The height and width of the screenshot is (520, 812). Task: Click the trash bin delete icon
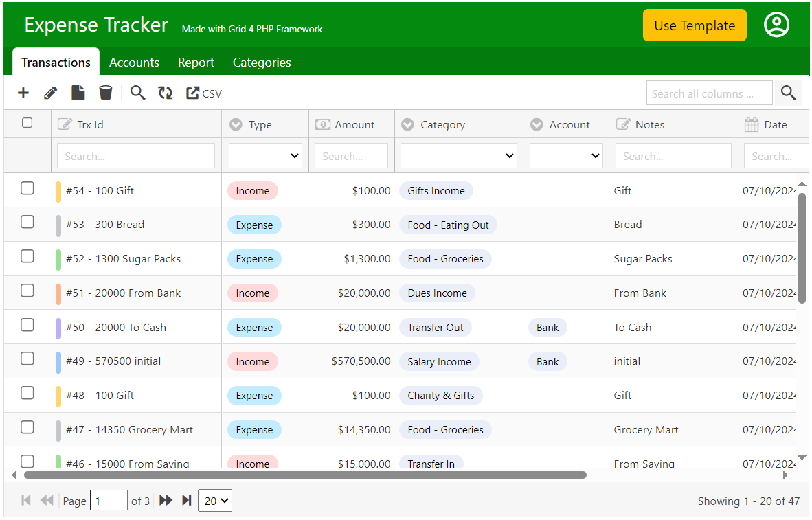point(106,93)
